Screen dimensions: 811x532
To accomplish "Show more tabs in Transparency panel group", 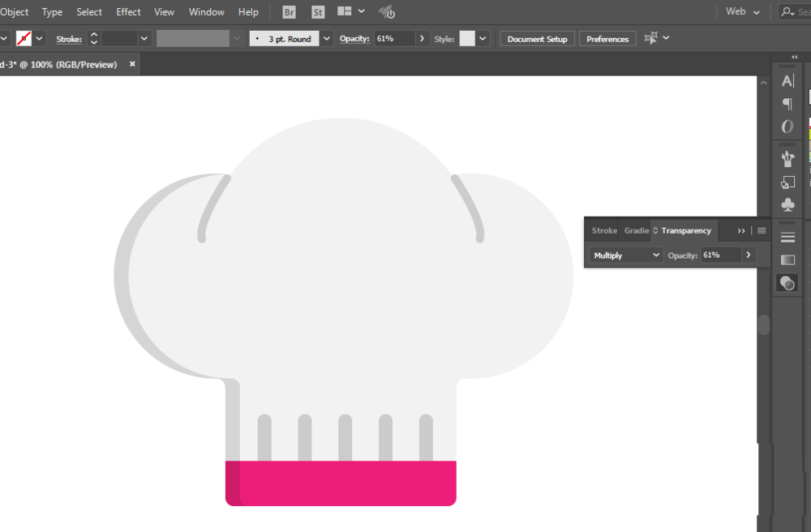I will pos(741,230).
